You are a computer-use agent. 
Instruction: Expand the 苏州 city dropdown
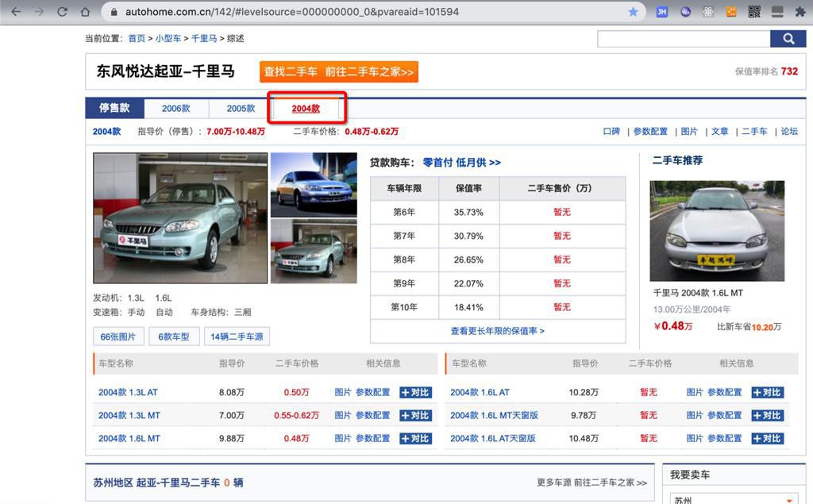[x=733, y=498]
